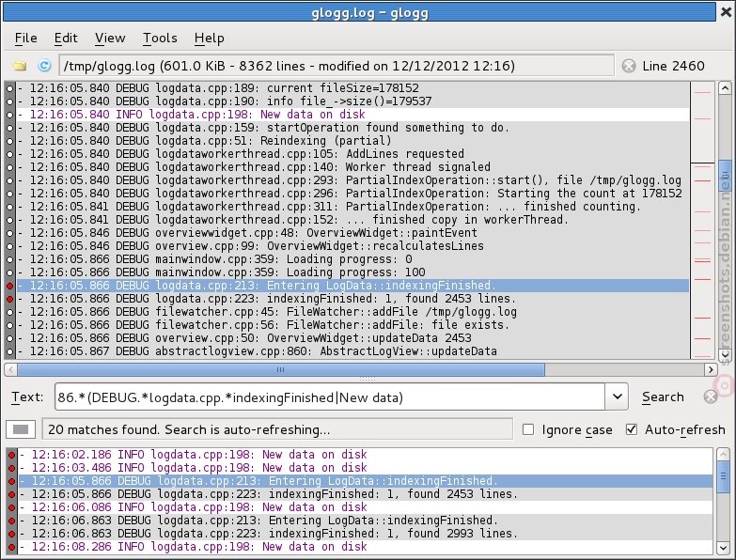The height and width of the screenshot is (560, 736).
Task: Click filtered view scroll up arrow
Action: point(724,454)
